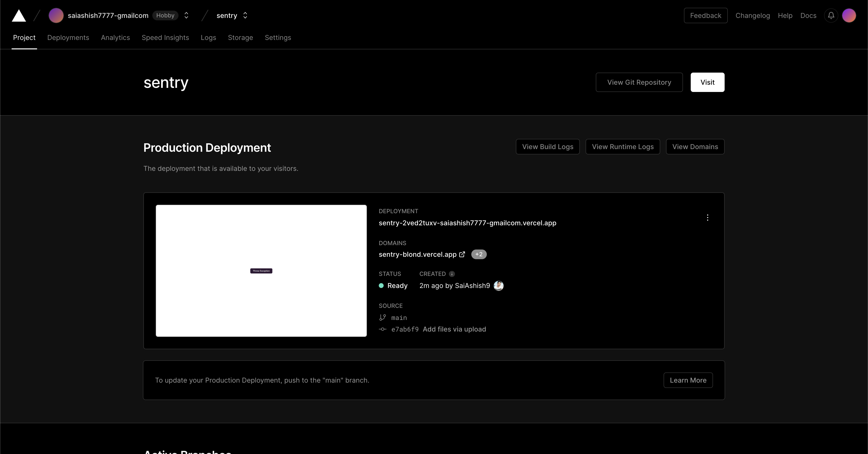Viewport: 868px width, 454px height.
Task: Open the Settings tab
Action: [278, 37]
